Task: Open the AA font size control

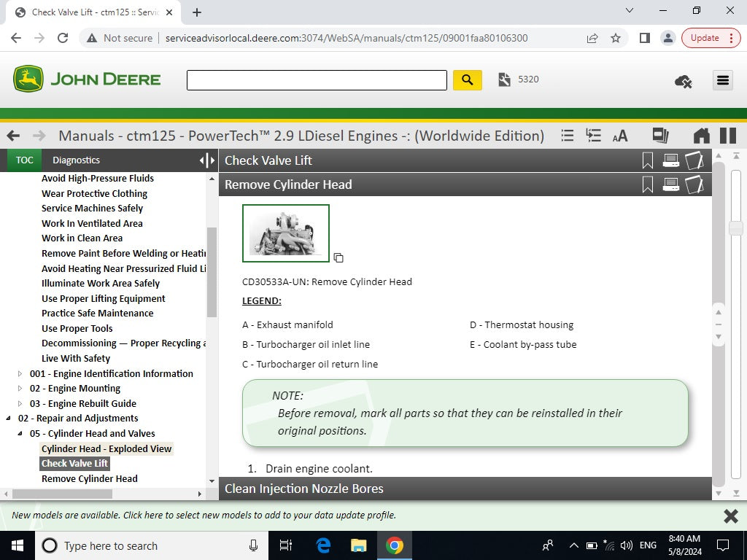Action: 620,136
